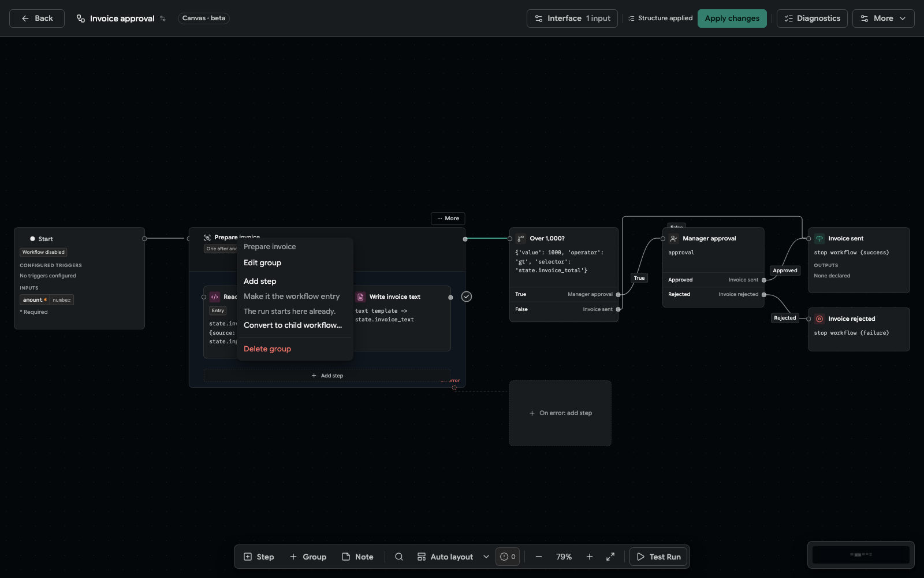Click the code icon on Read step
Screen dimensions: 924x578
click(215, 297)
